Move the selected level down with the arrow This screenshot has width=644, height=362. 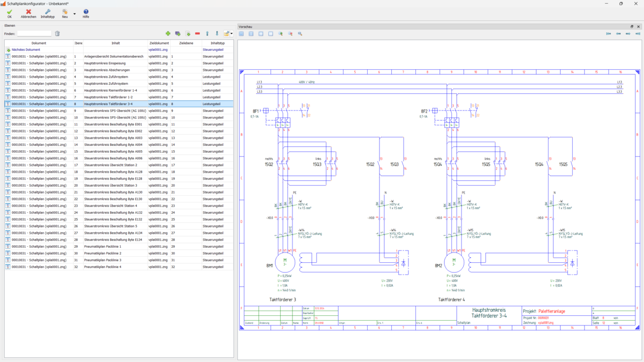[217, 34]
